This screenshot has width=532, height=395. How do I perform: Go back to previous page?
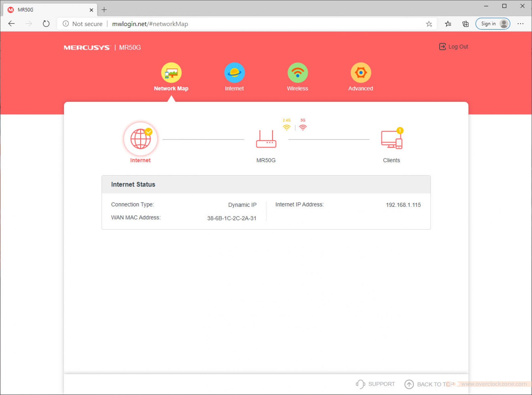[11, 24]
